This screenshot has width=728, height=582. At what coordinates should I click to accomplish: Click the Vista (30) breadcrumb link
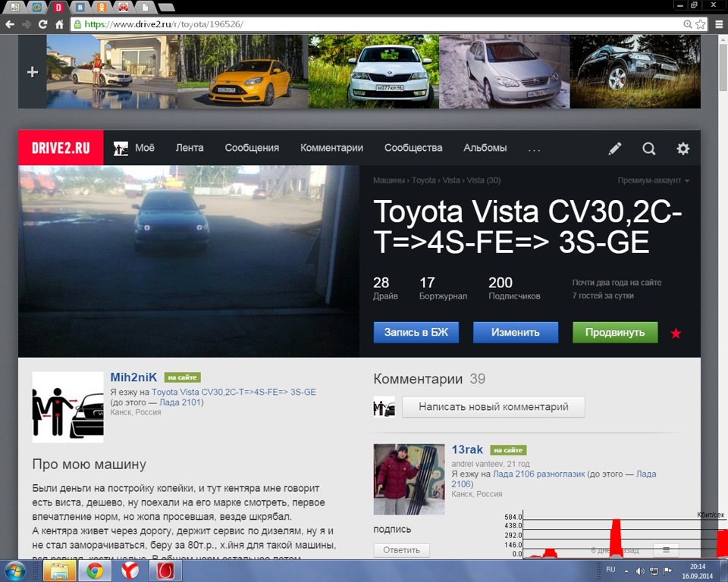pyautogui.click(x=483, y=180)
